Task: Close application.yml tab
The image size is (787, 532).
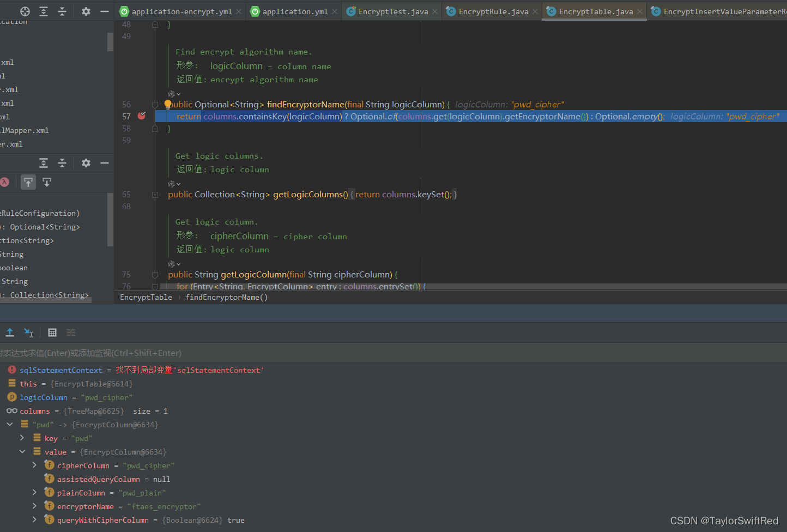Action: pyautogui.click(x=335, y=11)
